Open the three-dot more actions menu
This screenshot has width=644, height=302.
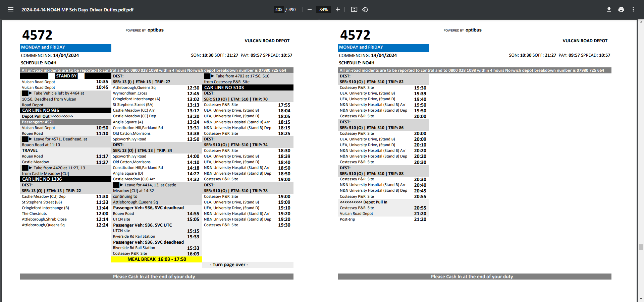(633, 9)
